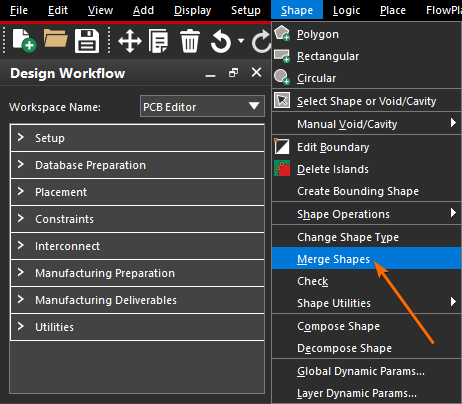Screen dimensions: 462x404
Task: Open the Shape Operations submenu
Action: (366, 214)
